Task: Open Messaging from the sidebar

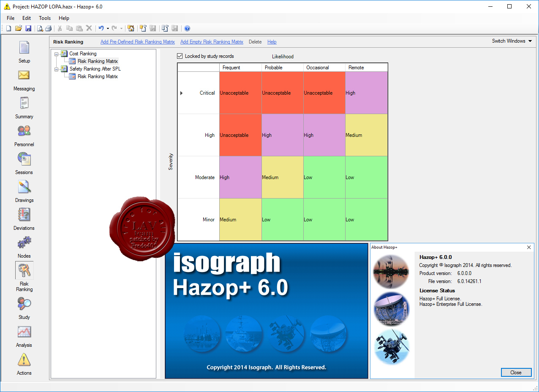Action: point(24,80)
